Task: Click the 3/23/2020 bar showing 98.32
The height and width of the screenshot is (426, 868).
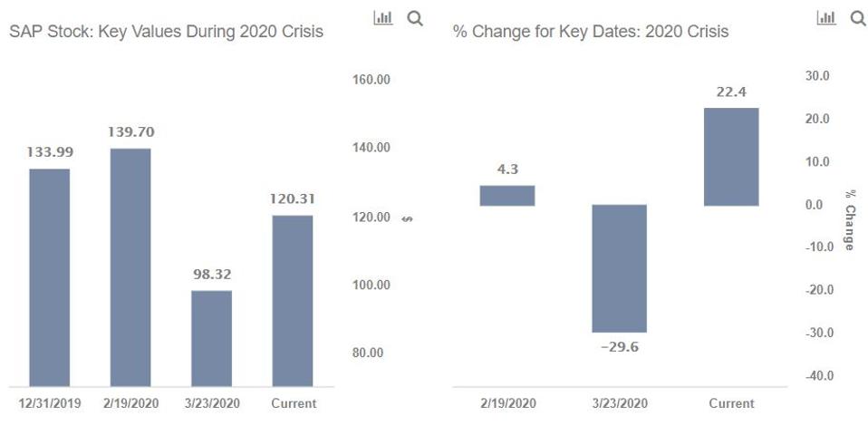Action: pyautogui.click(x=211, y=338)
